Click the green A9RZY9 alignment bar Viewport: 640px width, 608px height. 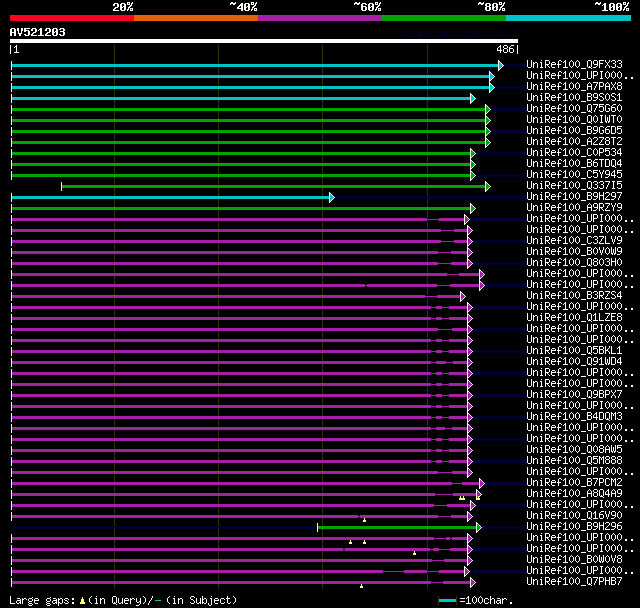[241, 209]
